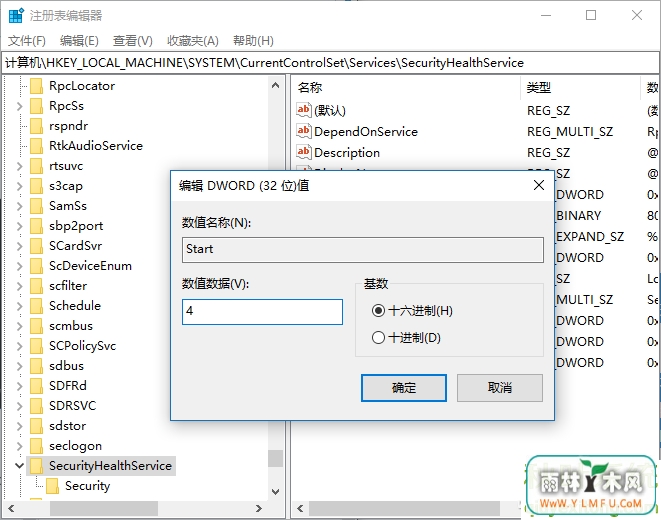
Task: Click the Registry Editor app icon in title bar
Action: [x=16, y=16]
